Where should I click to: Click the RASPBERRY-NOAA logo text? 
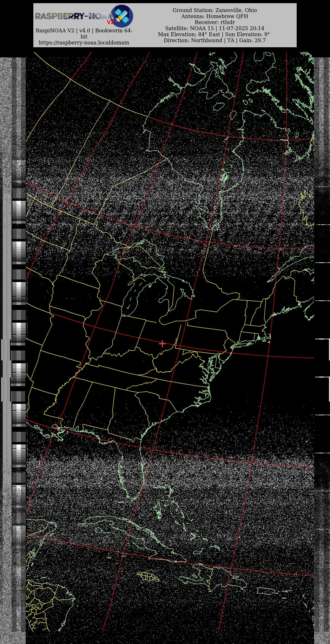click(73, 16)
